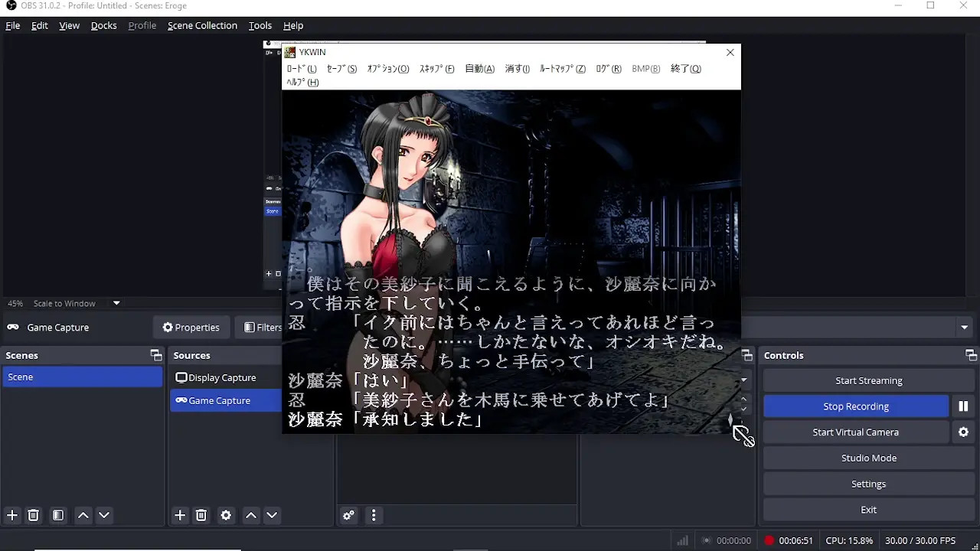Open source properties gear in Sources panel
The height and width of the screenshot is (551, 980).
pos(226,516)
